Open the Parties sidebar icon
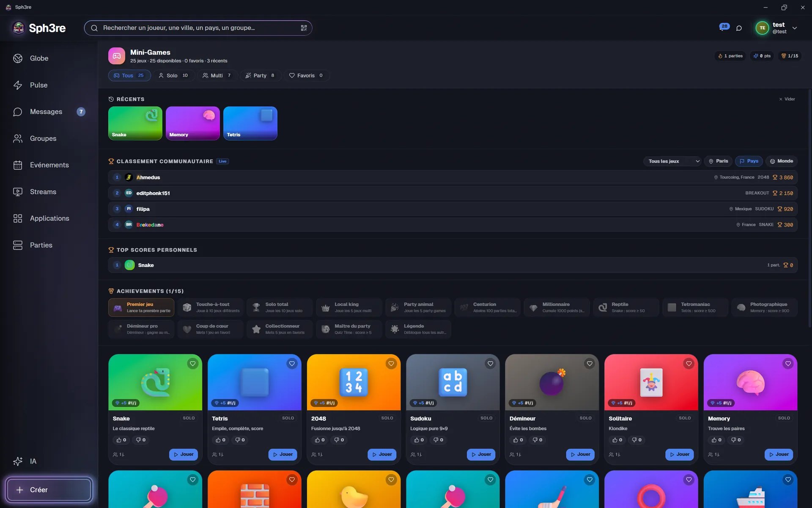The width and height of the screenshot is (812, 508). point(18,245)
